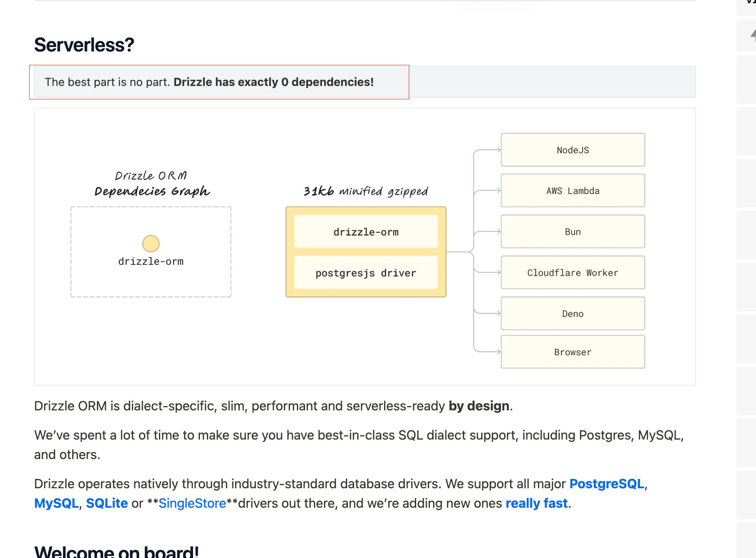Viewport: 756px width, 558px height.
Task: Select the Browser box in the diagram
Action: [x=573, y=352]
